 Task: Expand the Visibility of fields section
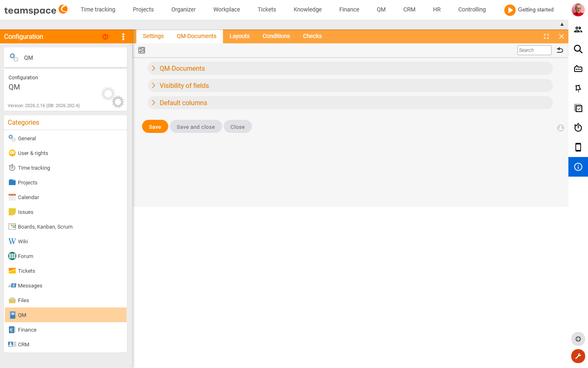tap(350, 85)
